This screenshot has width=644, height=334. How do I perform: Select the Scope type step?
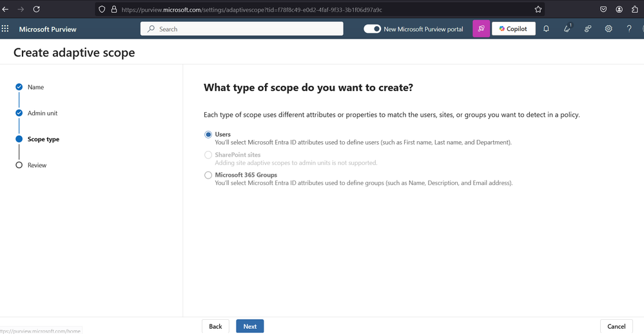(x=43, y=139)
